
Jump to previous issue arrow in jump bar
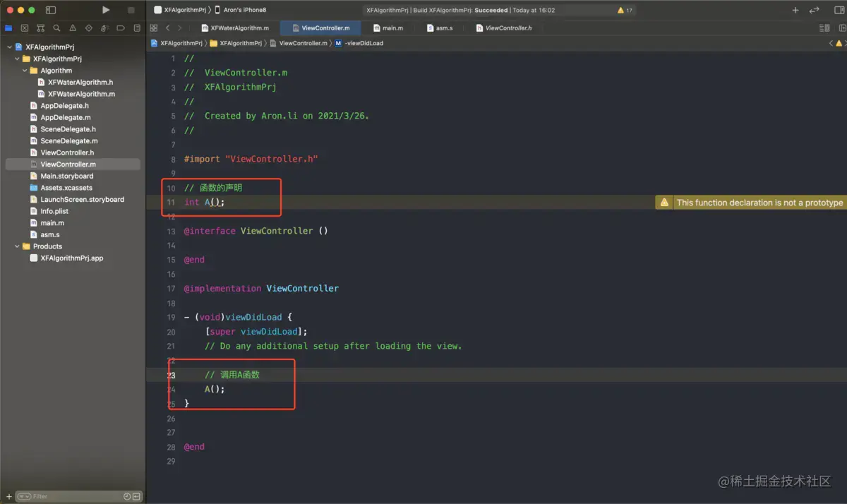pyautogui.click(x=831, y=43)
